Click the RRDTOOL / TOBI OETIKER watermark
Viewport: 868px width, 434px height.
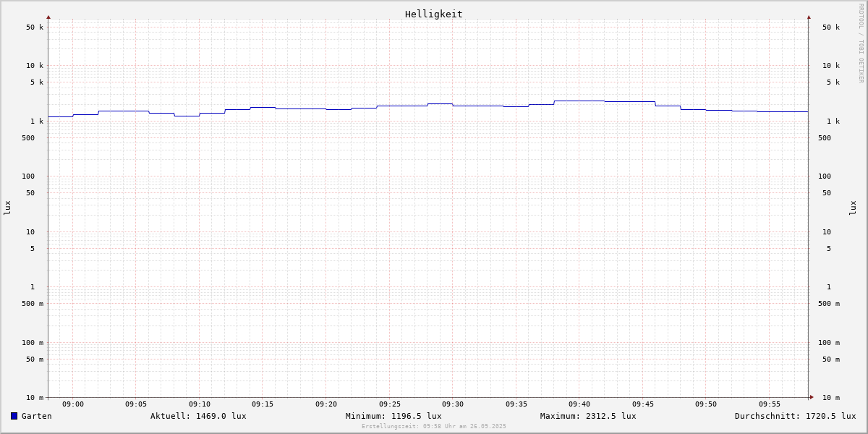pyautogui.click(x=861, y=43)
